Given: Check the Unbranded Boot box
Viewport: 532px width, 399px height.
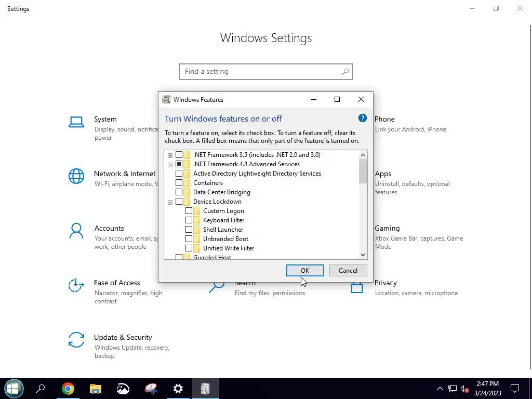Looking at the screenshot, I should [189, 239].
